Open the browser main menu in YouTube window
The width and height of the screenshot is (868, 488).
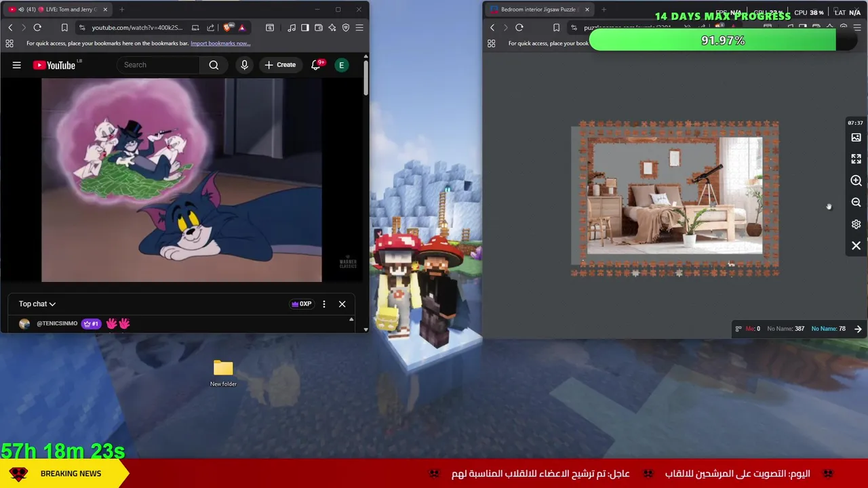tap(359, 28)
